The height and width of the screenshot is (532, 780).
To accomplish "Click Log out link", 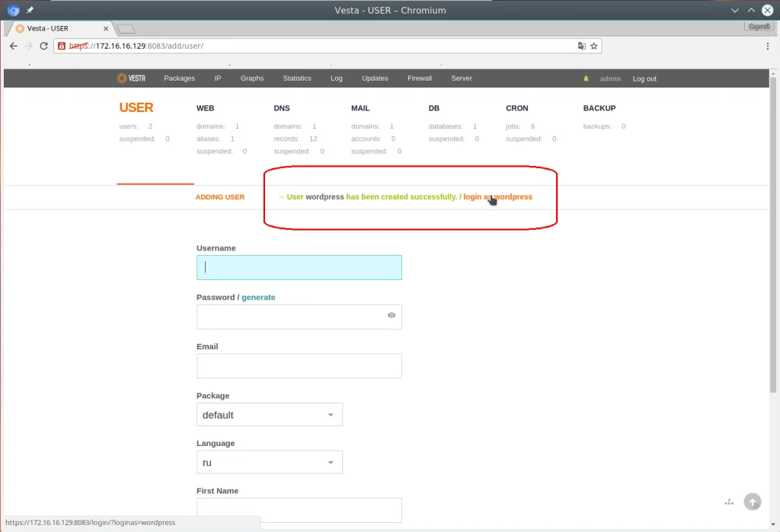I will pos(644,78).
